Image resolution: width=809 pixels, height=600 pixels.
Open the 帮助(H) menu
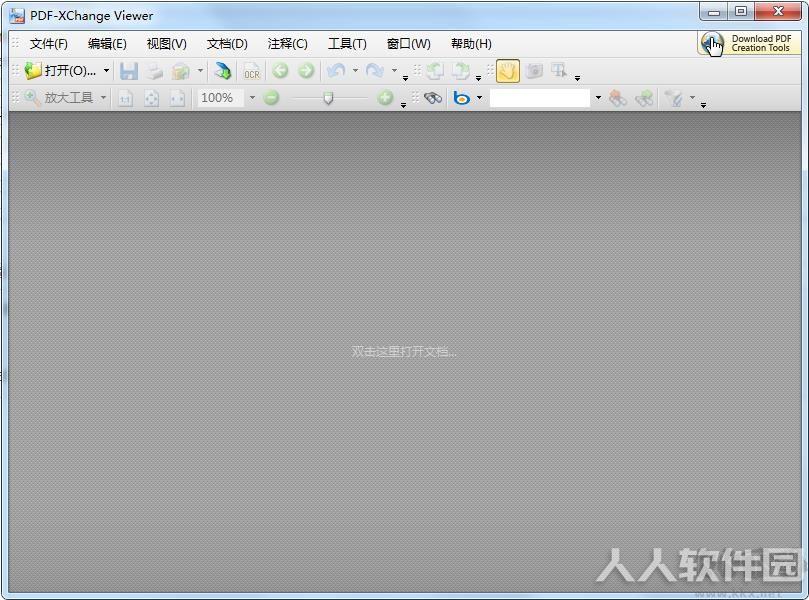(471, 44)
